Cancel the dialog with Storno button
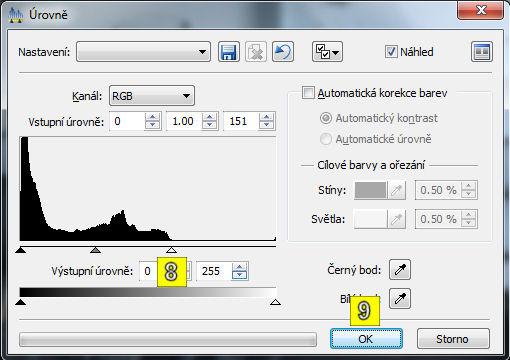 point(453,339)
